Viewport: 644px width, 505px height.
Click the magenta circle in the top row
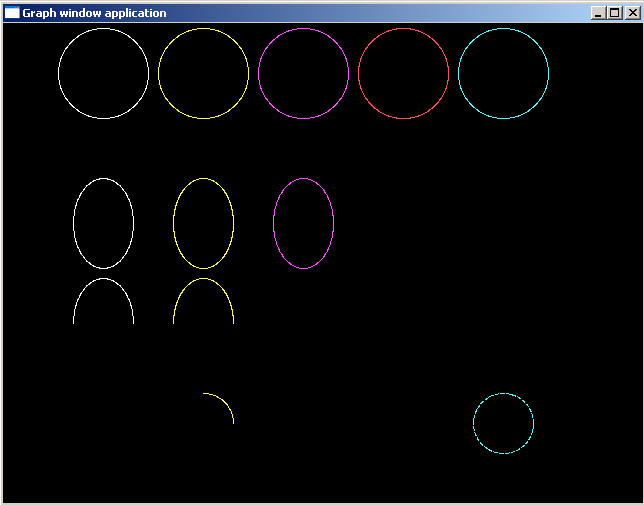tap(303, 73)
